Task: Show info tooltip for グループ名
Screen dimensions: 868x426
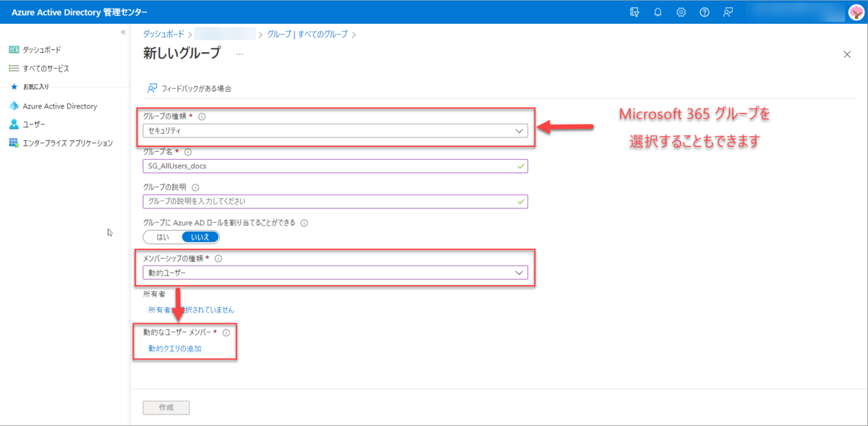Action: point(188,153)
